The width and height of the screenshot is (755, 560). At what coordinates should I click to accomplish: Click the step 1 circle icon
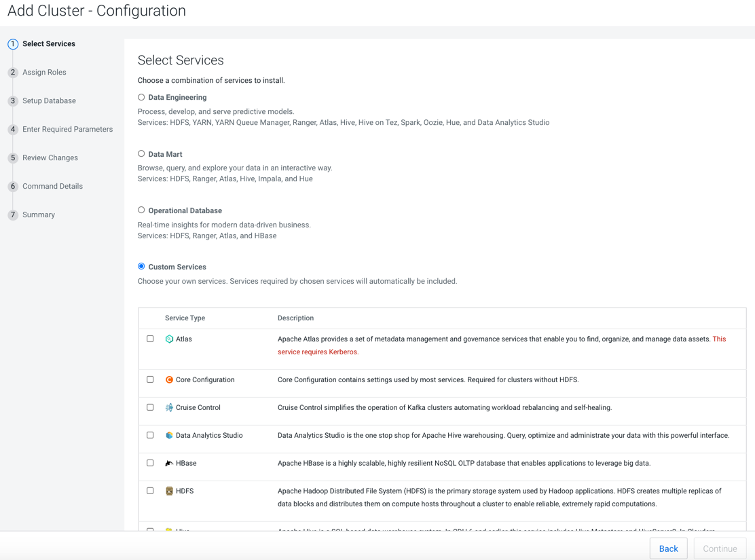(x=13, y=44)
